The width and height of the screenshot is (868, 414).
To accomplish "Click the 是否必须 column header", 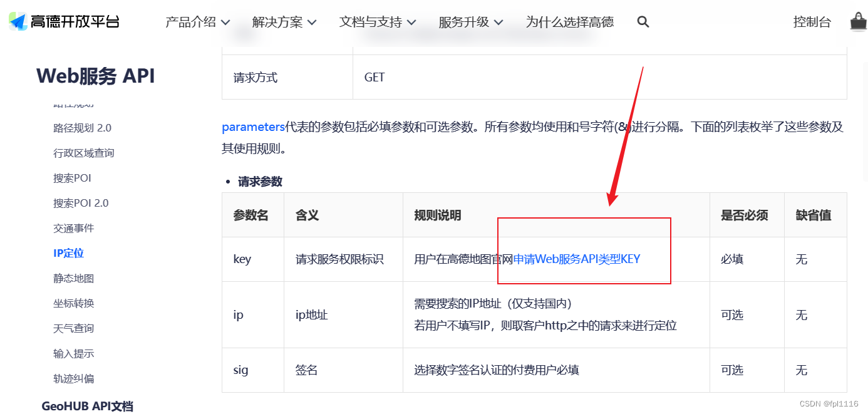I will click(747, 215).
